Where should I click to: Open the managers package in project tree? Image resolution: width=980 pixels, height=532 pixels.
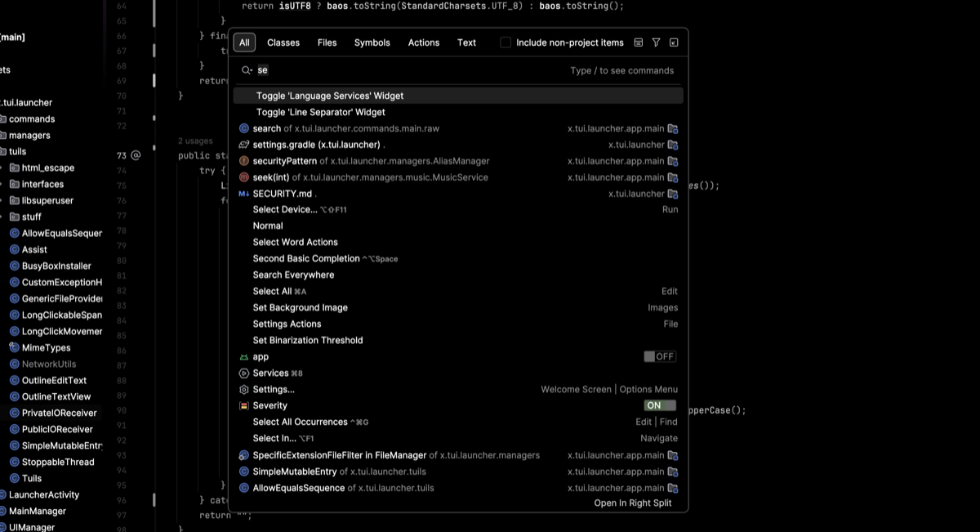pos(29,136)
